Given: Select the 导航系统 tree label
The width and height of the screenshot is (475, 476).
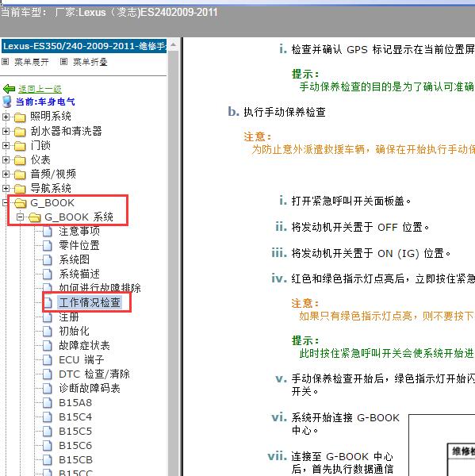Looking at the screenshot, I should click(x=51, y=188).
